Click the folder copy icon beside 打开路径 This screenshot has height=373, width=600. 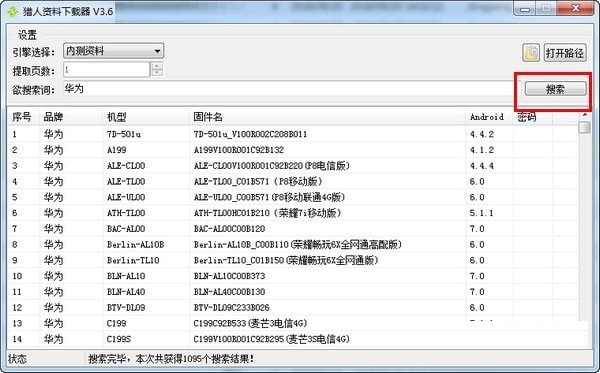(531, 53)
